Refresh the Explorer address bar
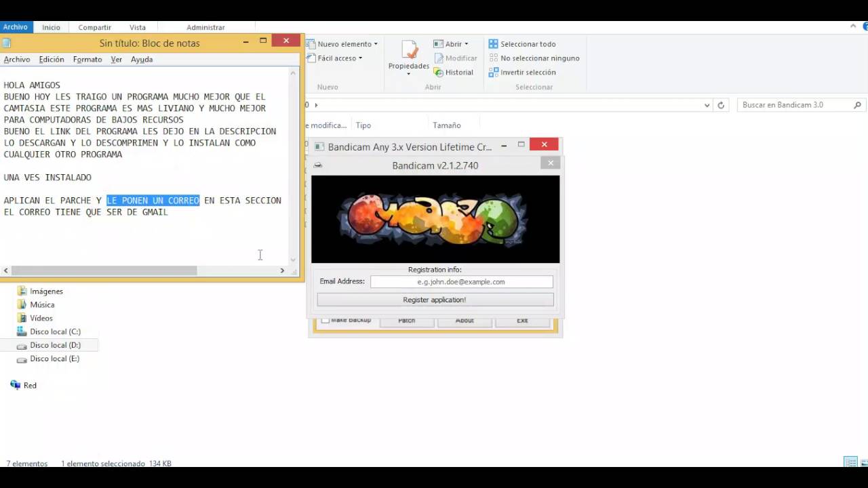 point(721,105)
